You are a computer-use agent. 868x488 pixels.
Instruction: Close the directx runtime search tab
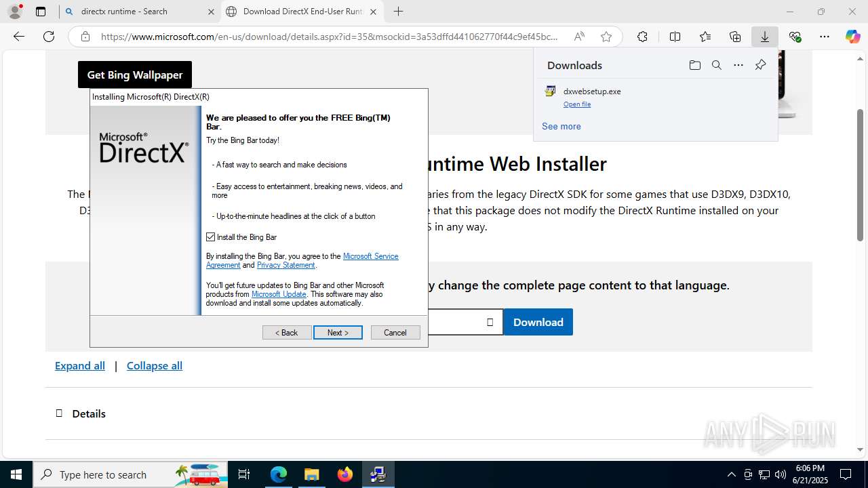pyautogui.click(x=211, y=12)
